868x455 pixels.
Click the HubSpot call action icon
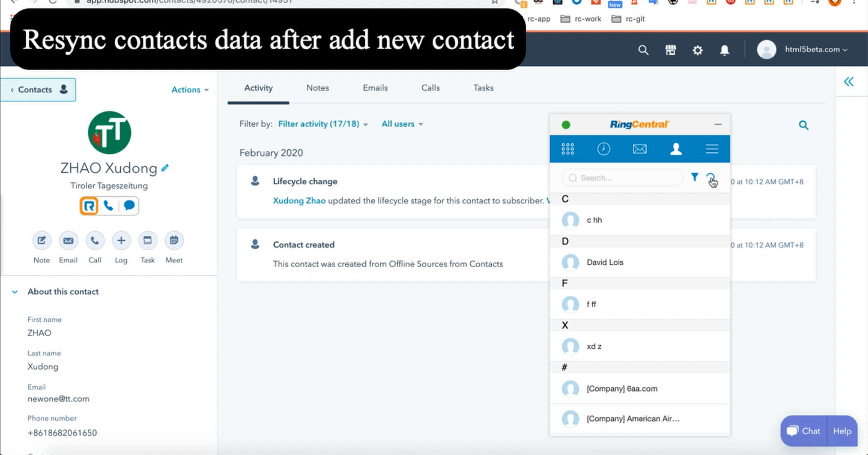tap(94, 240)
